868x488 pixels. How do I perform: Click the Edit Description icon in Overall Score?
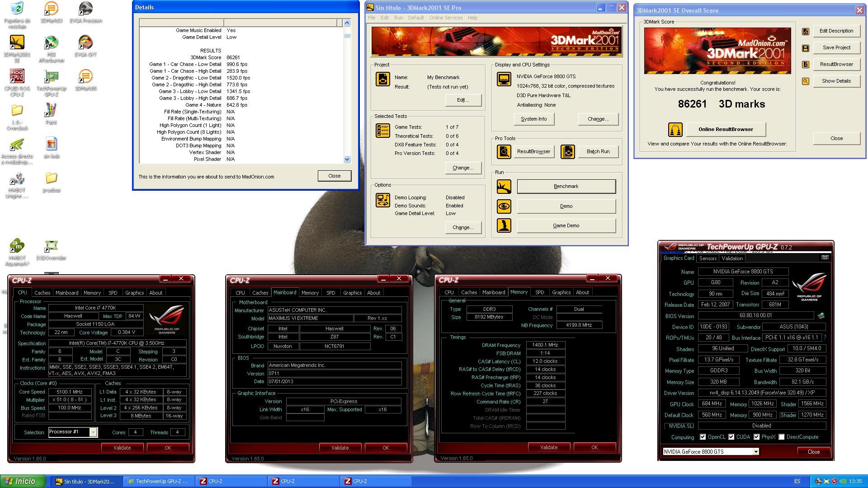[x=805, y=31]
